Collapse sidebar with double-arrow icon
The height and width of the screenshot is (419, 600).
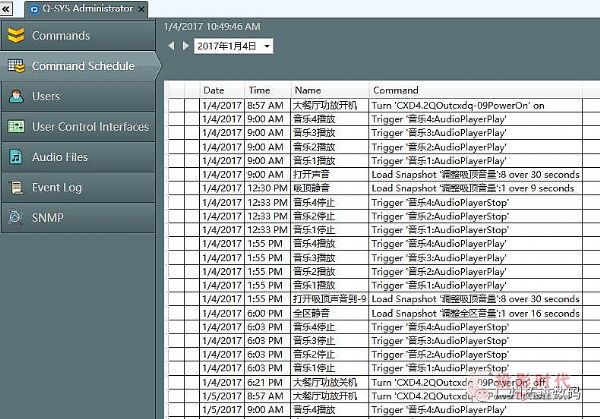tap(8, 9)
